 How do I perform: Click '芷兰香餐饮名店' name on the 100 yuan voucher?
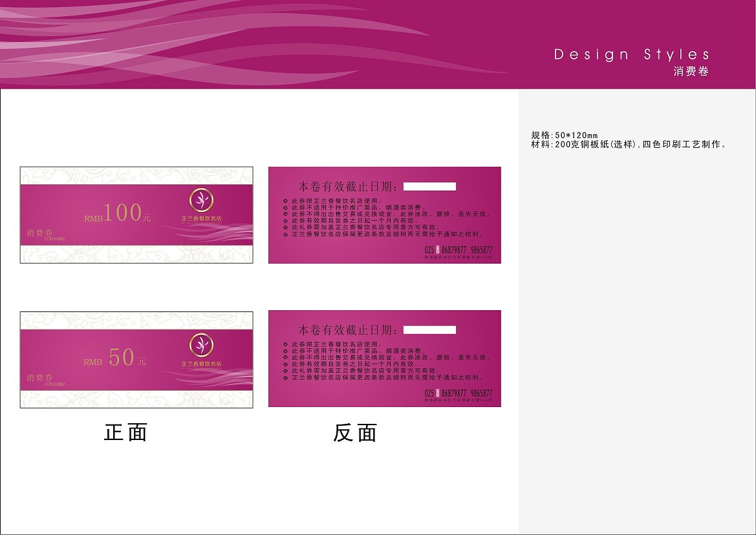[202, 218]
